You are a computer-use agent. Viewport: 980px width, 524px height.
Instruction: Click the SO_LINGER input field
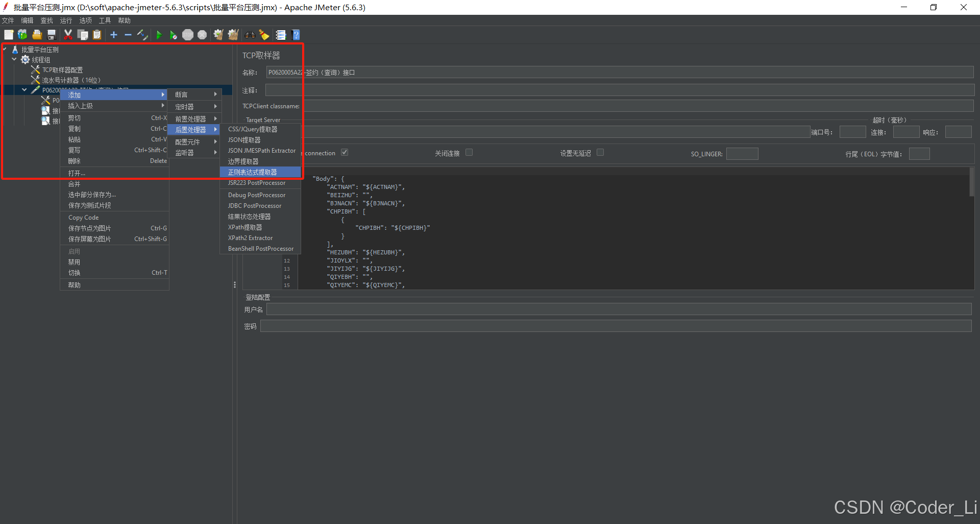(742, 154)
